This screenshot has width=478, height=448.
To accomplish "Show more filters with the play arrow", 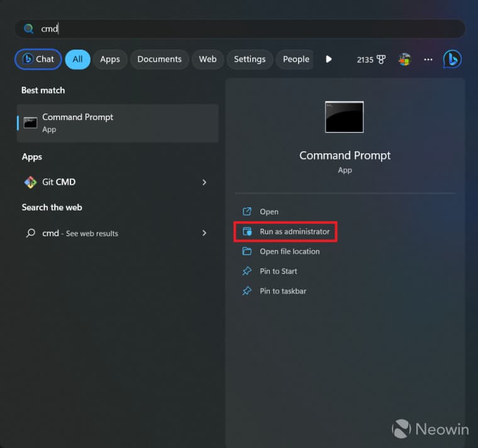I will click(328, 59).
